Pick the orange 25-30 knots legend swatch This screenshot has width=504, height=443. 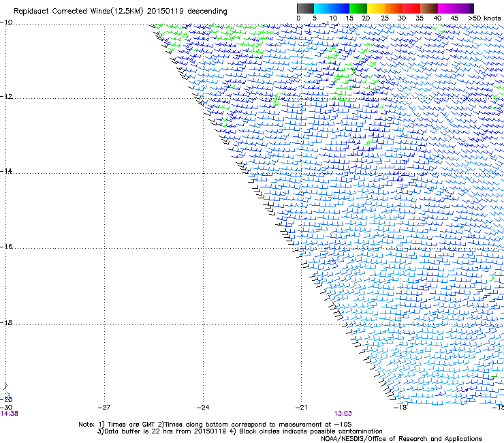pos(394,8)
